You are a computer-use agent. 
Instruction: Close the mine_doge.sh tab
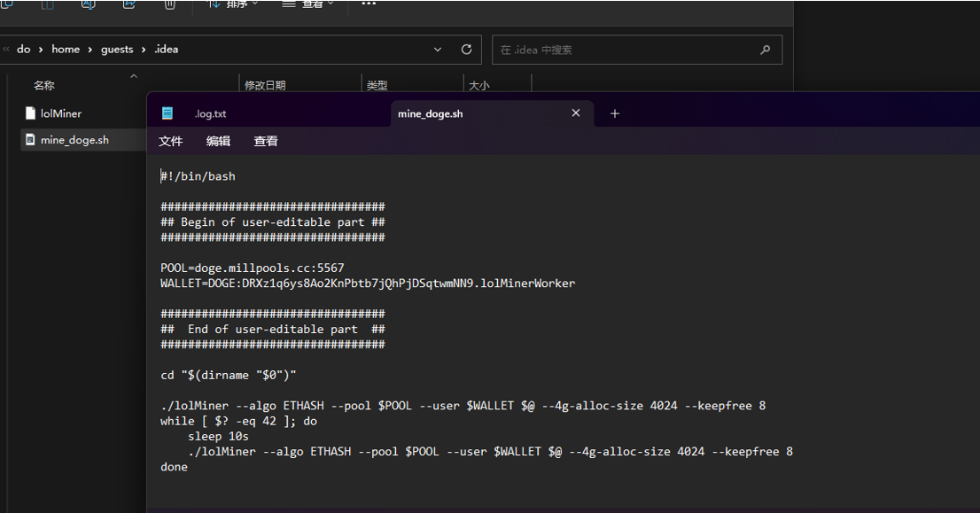coord(576,113)
